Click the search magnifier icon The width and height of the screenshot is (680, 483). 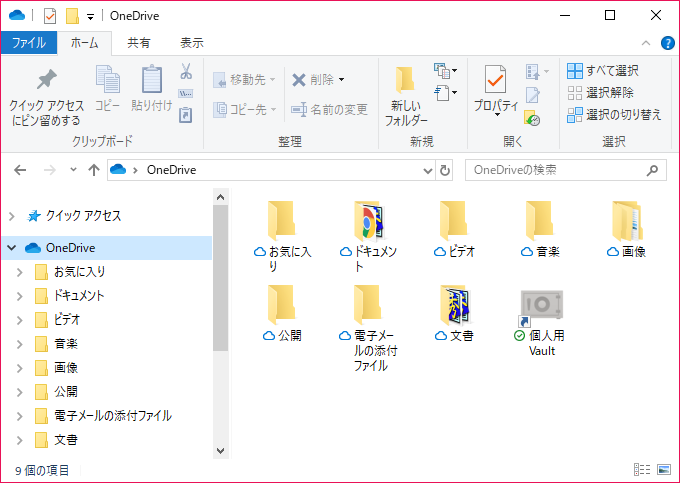point(652,170)
